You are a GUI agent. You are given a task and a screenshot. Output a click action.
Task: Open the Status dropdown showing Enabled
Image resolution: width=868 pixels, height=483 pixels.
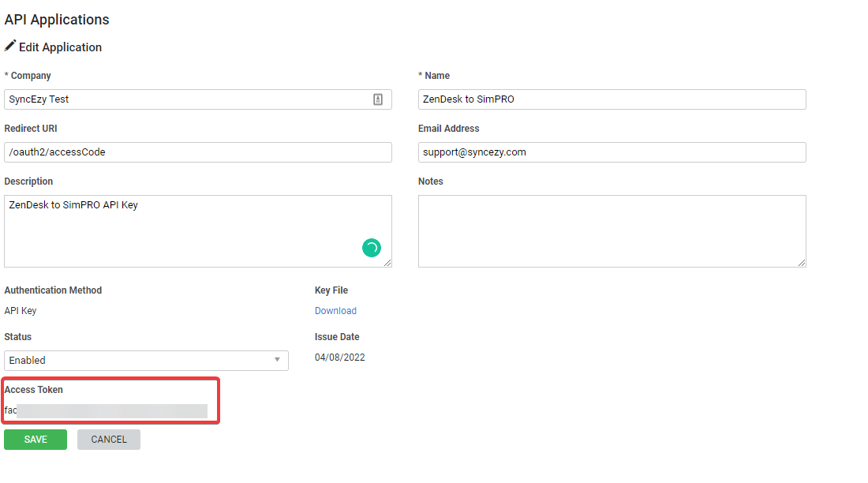(x=146, y=360)
